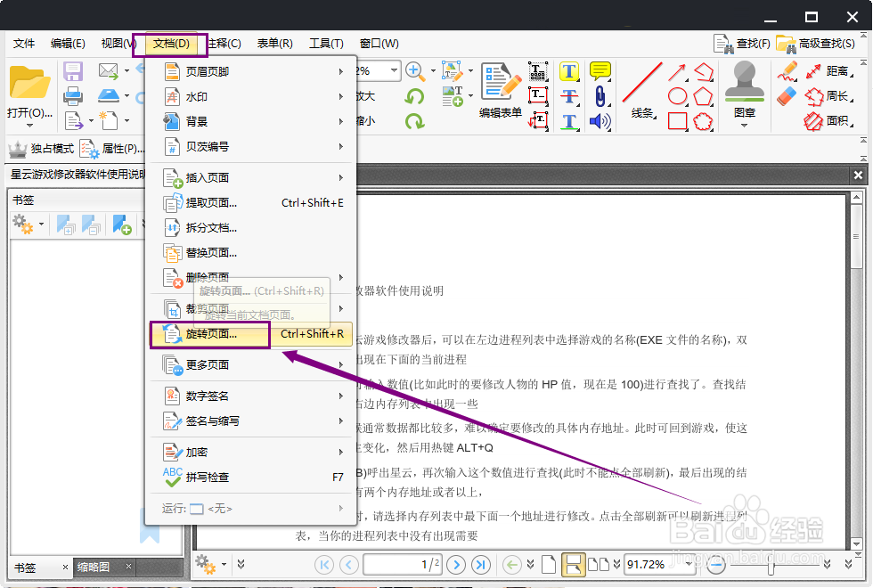
Task: Select the strikethrough text tool
Action: (x=568, y=95)
